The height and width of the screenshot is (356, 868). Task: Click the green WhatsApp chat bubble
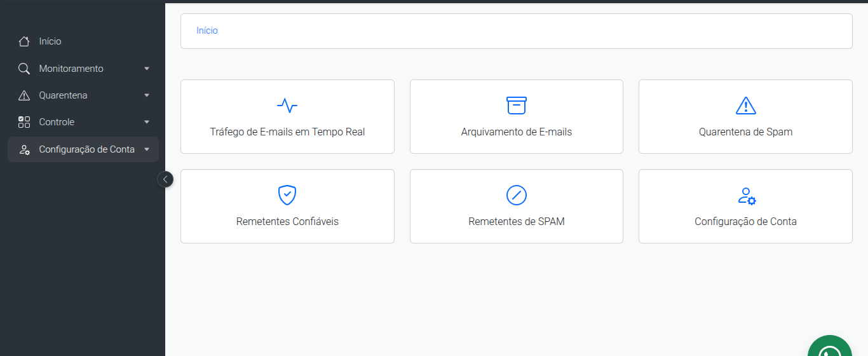830,346
